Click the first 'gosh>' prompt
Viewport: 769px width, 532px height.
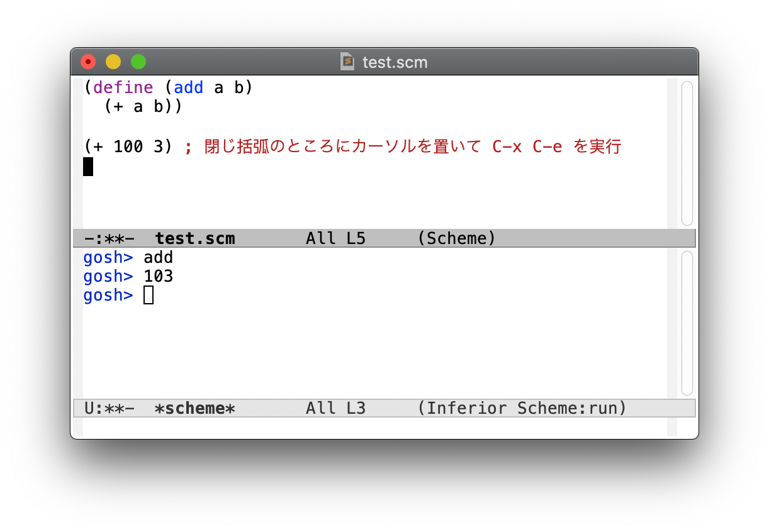click(108, 258)
